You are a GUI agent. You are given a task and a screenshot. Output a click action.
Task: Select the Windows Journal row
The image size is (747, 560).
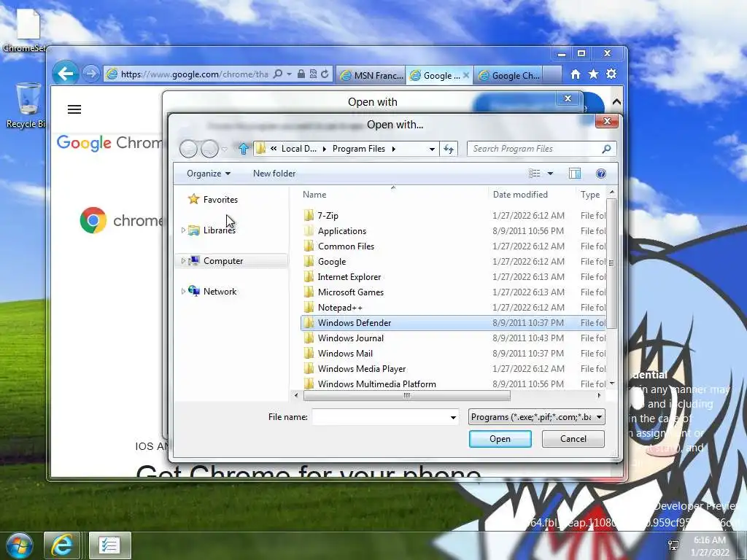point(453,338)
